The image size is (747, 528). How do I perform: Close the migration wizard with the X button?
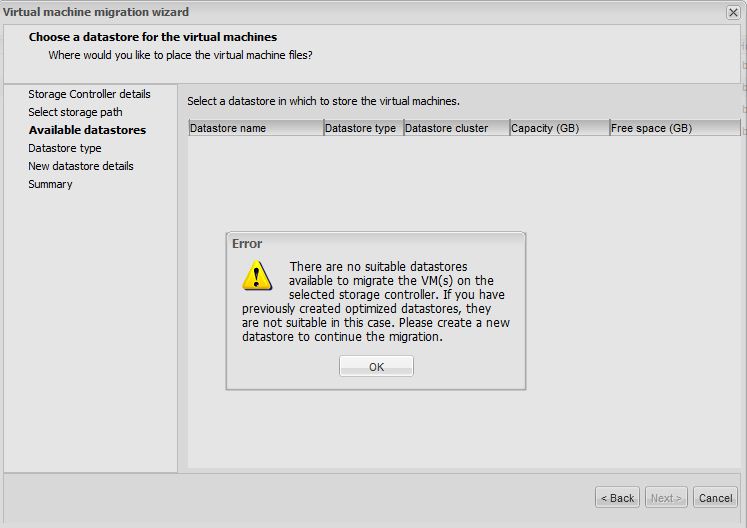(x=733, y=12)
